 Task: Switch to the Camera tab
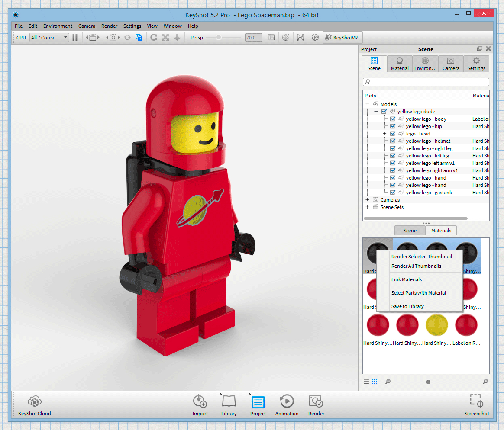point(451,64)
